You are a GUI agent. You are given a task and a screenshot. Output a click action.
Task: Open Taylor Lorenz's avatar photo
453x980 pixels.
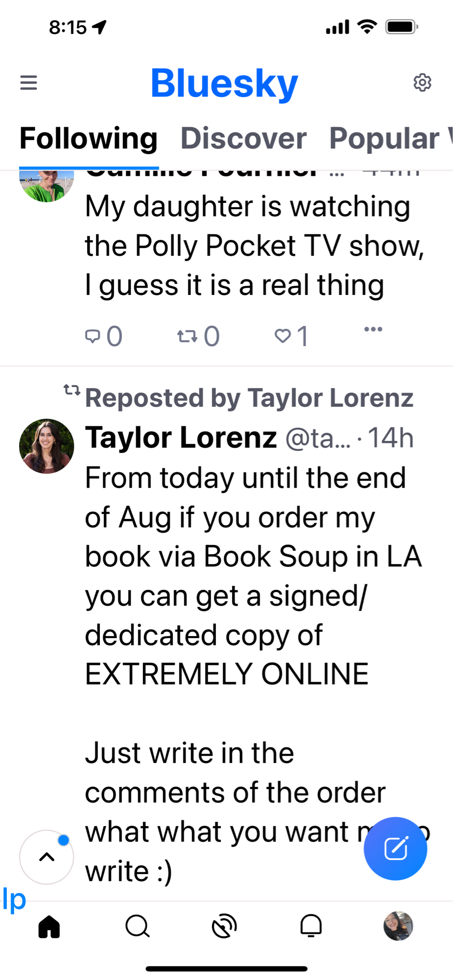coord(47,446)
